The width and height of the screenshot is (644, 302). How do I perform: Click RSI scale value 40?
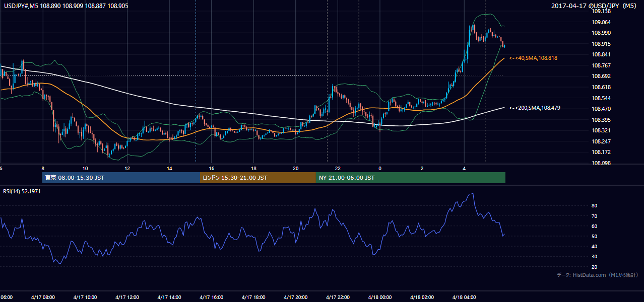(x=595, y=246)
